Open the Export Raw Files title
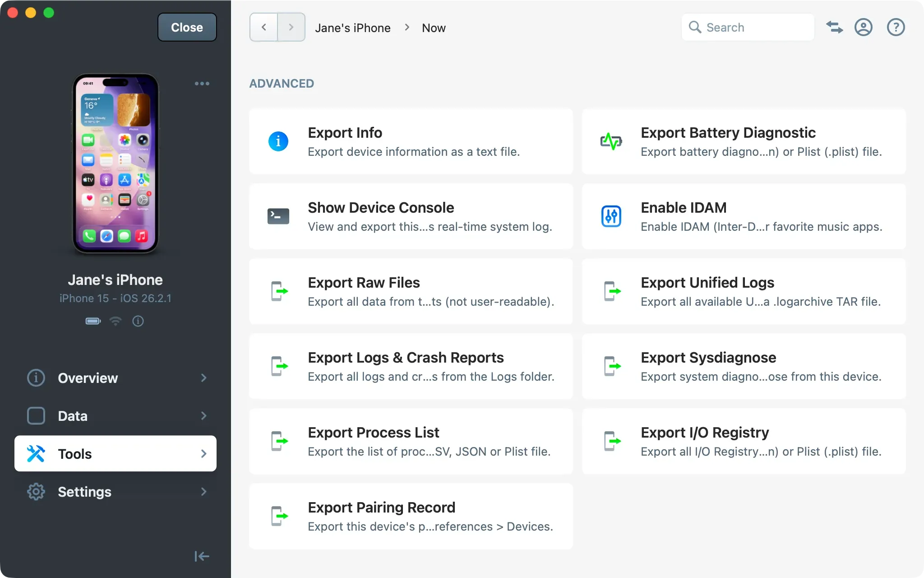Viewport: 924px width, 578px height. [364, 282]
